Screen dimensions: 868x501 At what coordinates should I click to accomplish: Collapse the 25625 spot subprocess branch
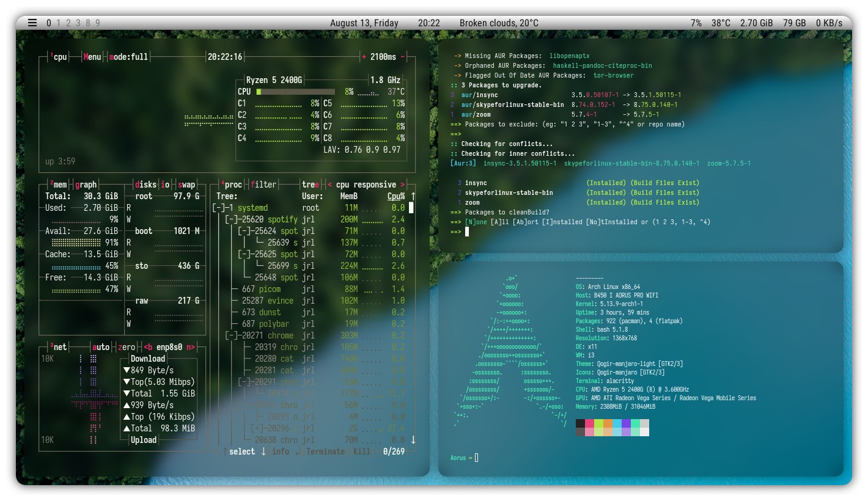tap(244, 254)
